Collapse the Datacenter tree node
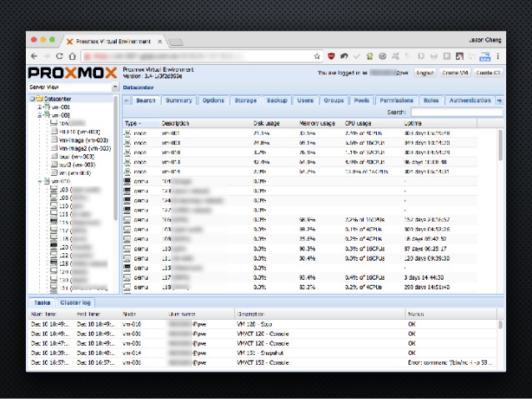The width and height of the screenshot is (532, 399). click(33, 98)
